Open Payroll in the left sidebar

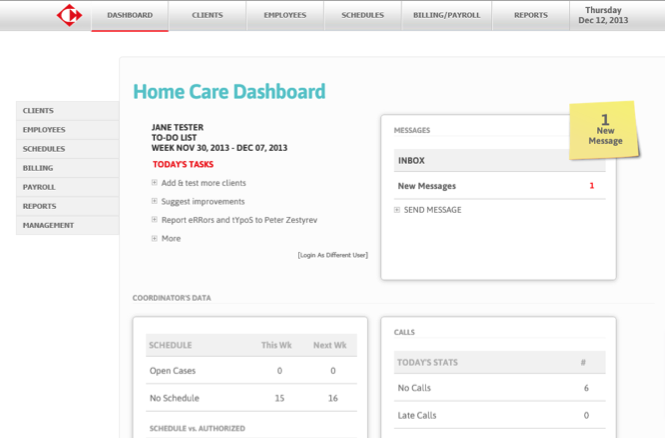click(x=68, y=187)
